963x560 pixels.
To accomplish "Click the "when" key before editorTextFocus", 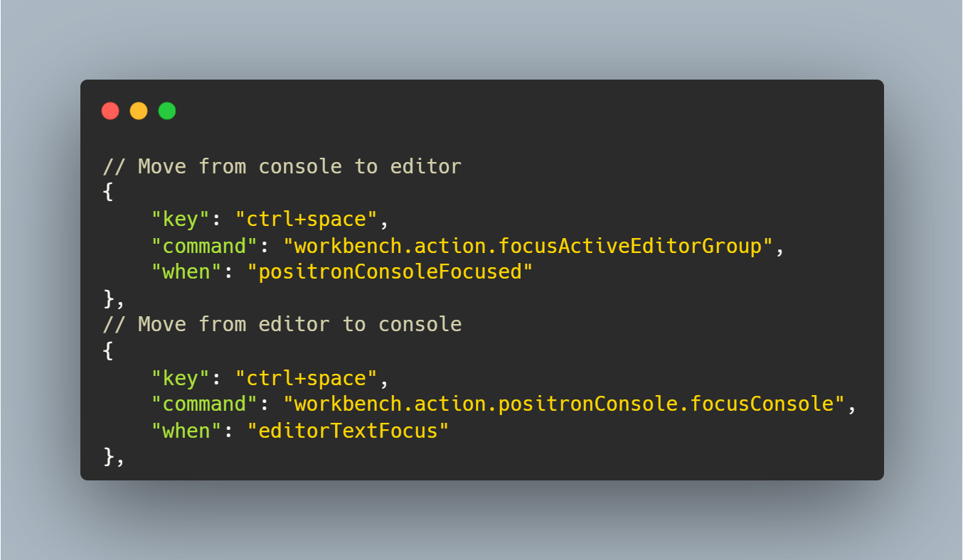I will tap(187, 430).
